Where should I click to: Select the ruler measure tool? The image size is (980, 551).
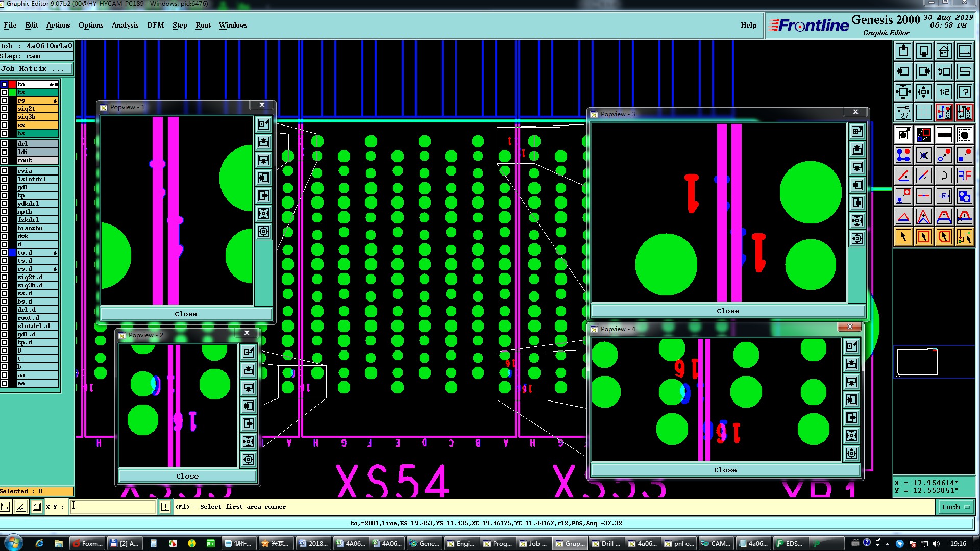[944, 135]
